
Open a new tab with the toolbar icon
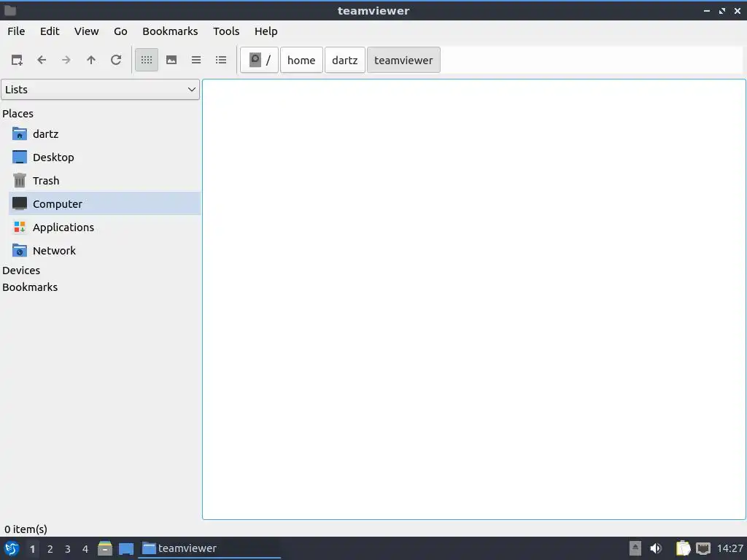tap(17, 60)
